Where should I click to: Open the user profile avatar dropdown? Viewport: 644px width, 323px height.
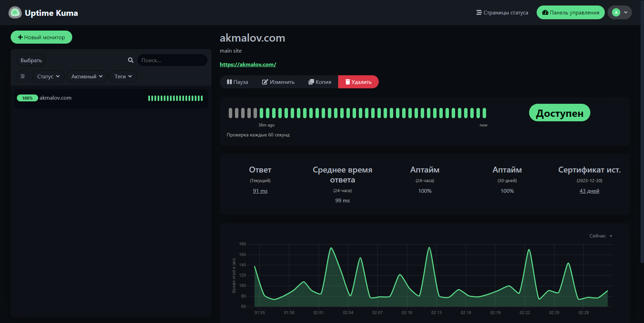pyautogui.click(x=620, y=13)
